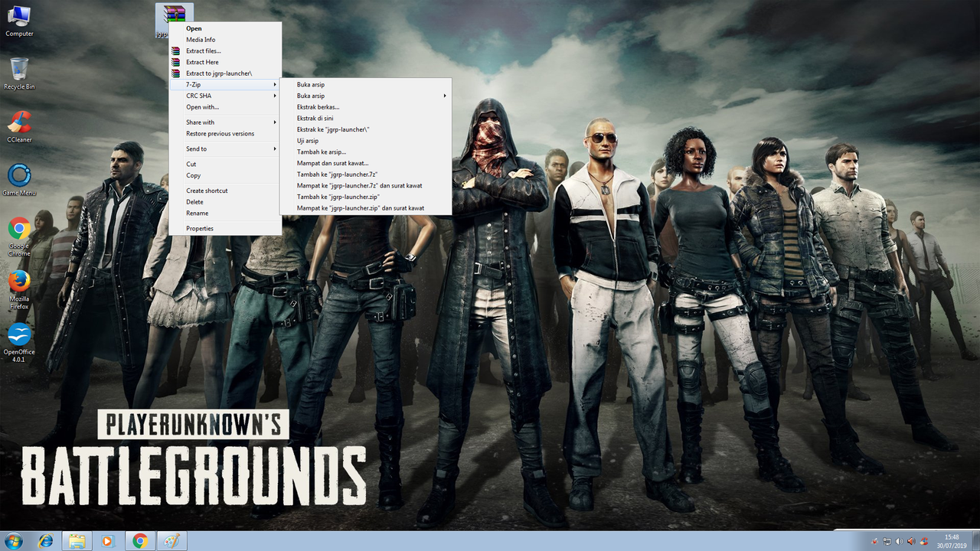Screen dimensions: 980x551
Task: Choose Open with... in the context menu
Action: pyautogui.click(x=225, y=107)
